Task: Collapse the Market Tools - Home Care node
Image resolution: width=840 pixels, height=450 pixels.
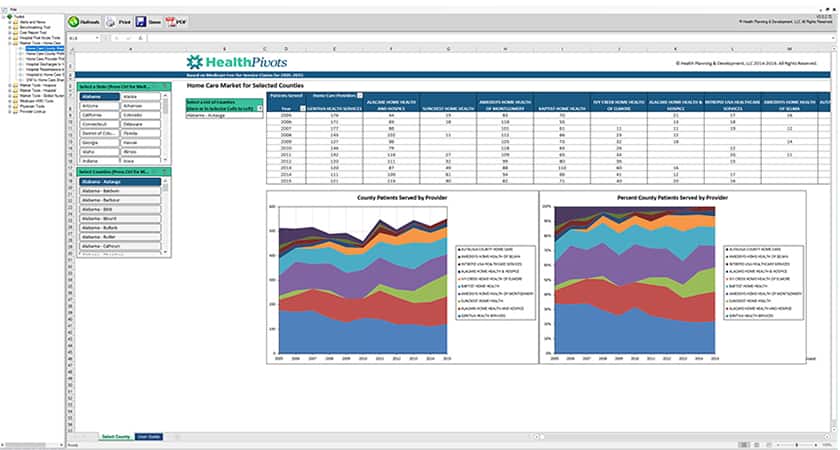Action: 10,43
